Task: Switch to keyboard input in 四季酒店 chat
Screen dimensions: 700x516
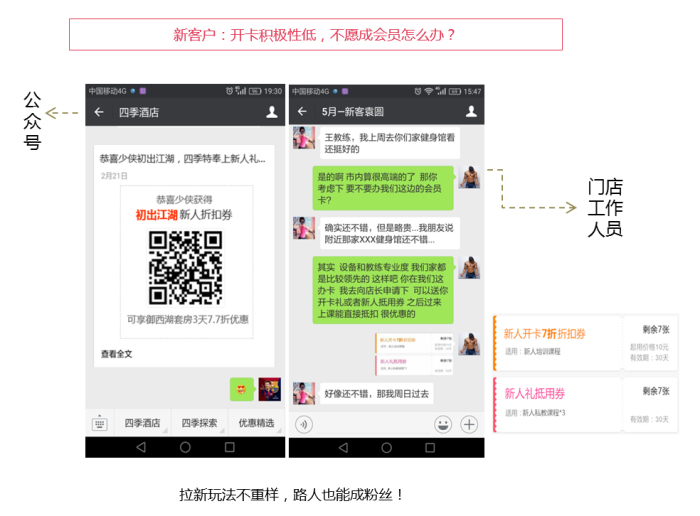Action: tap(100, 423)
